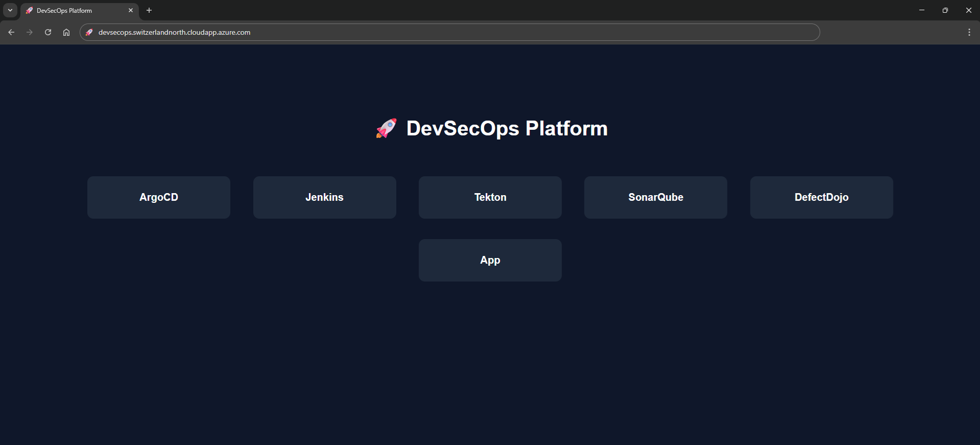
Task: Open the browser three-dot menu
Action: [969, 32]
